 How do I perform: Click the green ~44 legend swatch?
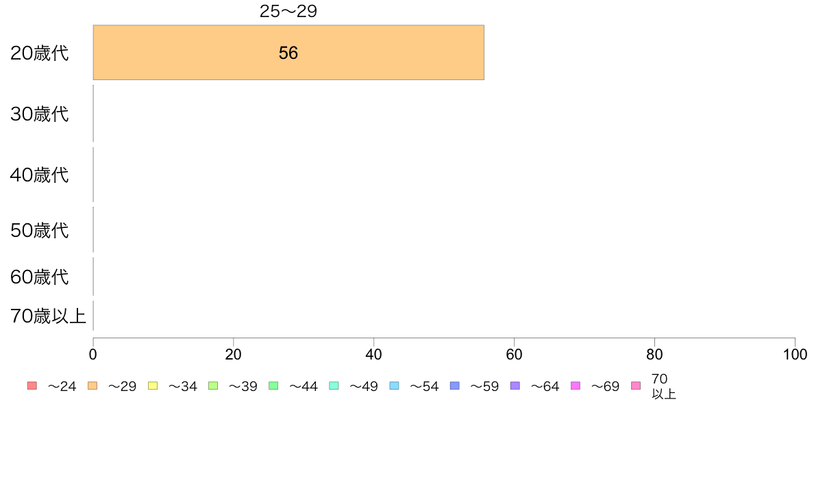click(x=273, y=386)
